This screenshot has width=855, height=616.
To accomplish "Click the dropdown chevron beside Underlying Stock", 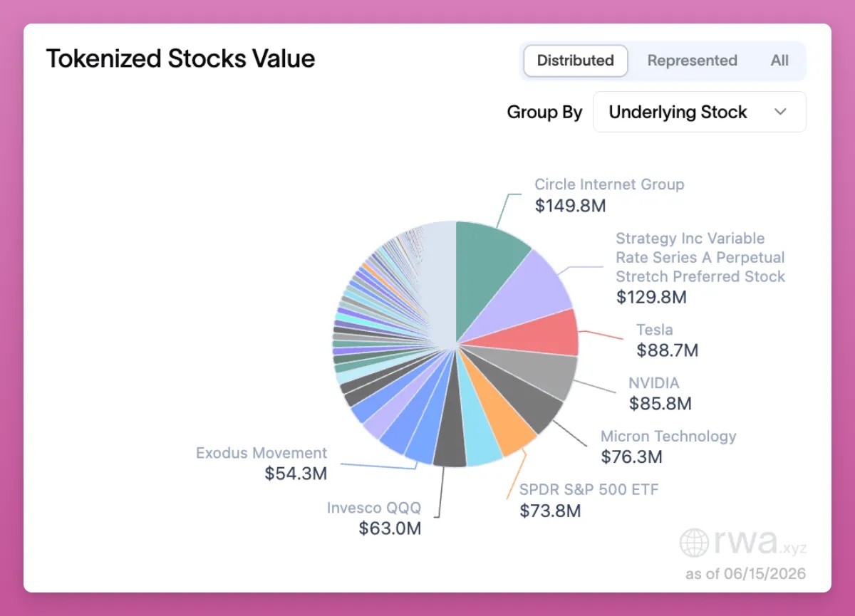I will pos(780,112).
